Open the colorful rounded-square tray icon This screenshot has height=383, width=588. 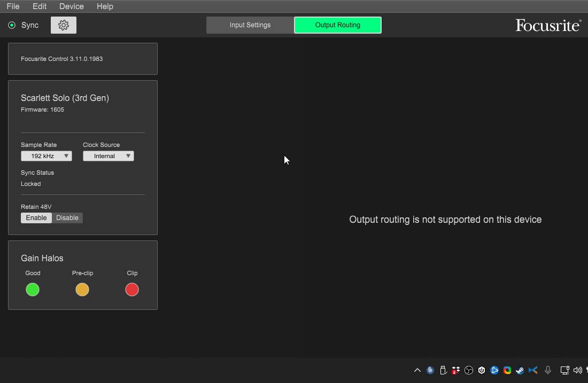(x=507, y=370)
